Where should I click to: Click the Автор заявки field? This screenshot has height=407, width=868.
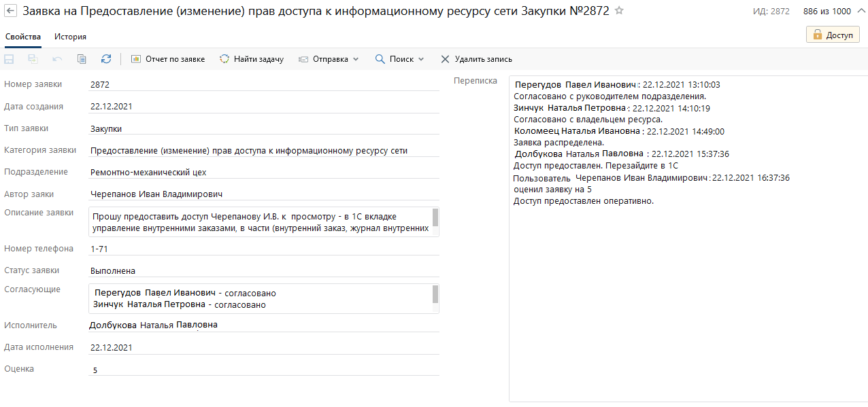[x=264, y=194]
